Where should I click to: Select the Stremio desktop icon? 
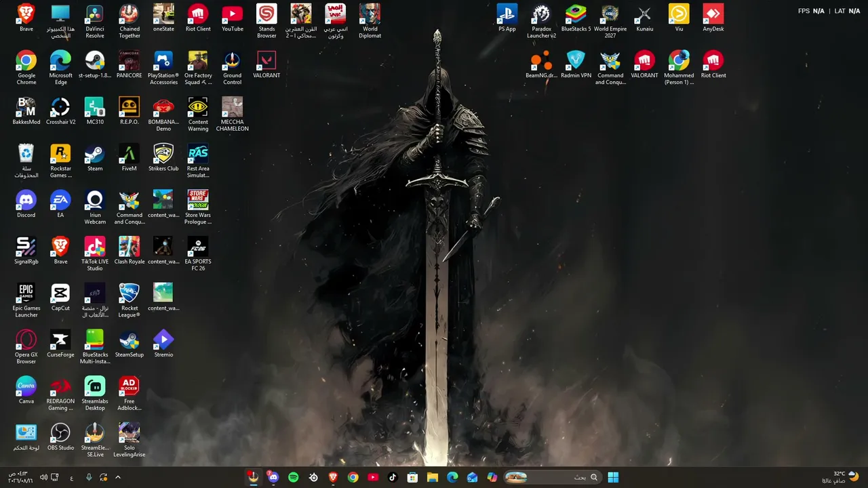(x=163, y=344)
